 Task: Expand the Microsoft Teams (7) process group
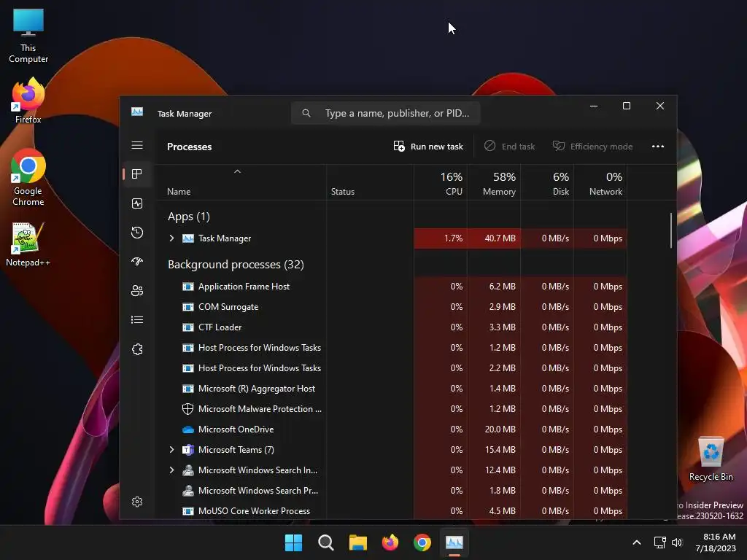tap(171, 449)
